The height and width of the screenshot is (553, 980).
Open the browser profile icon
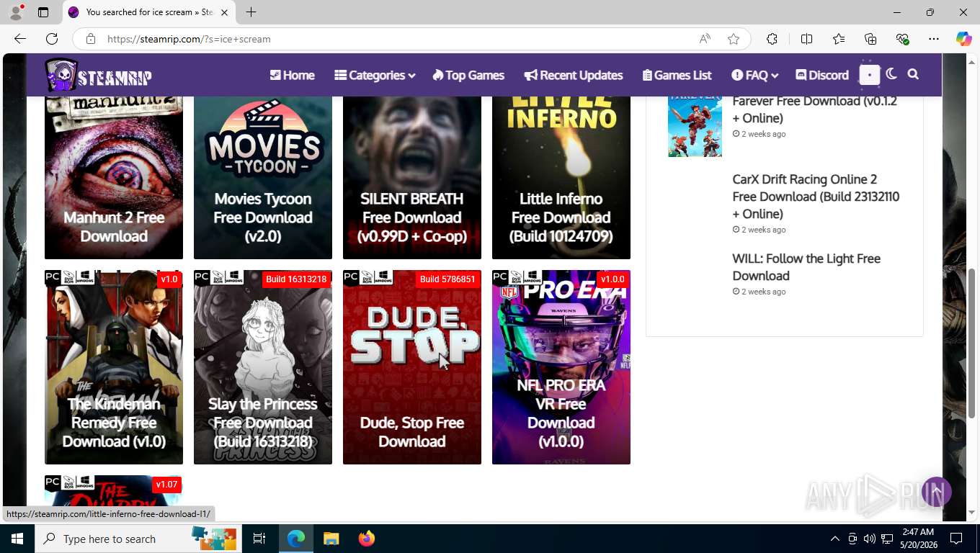[x=15, y=12]
